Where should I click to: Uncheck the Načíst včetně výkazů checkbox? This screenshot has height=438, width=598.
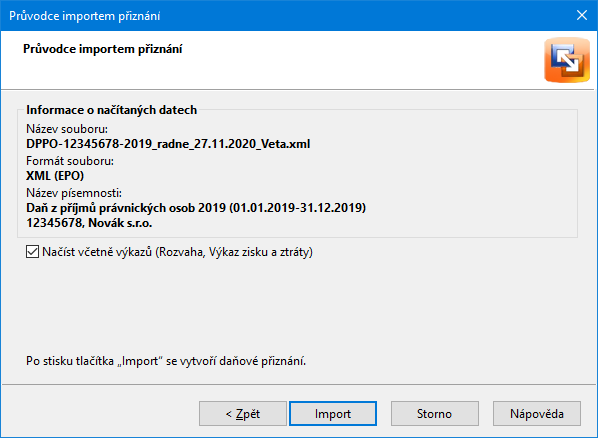coord(32,252)
